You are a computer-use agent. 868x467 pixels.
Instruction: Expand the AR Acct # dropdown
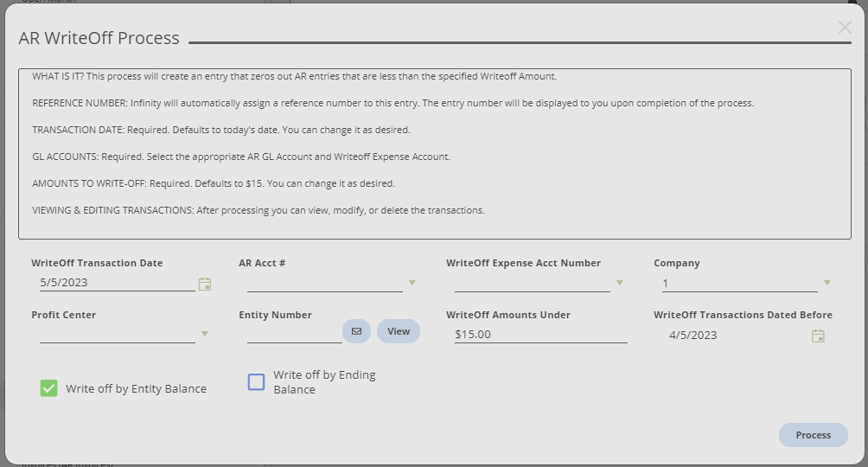(x=412, y=283)
